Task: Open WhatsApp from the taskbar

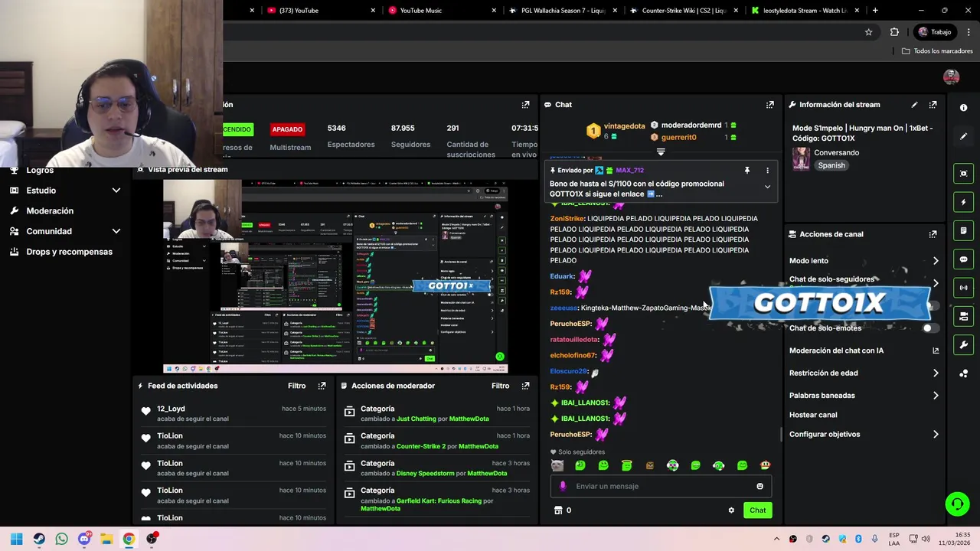Action: [61, 539]
